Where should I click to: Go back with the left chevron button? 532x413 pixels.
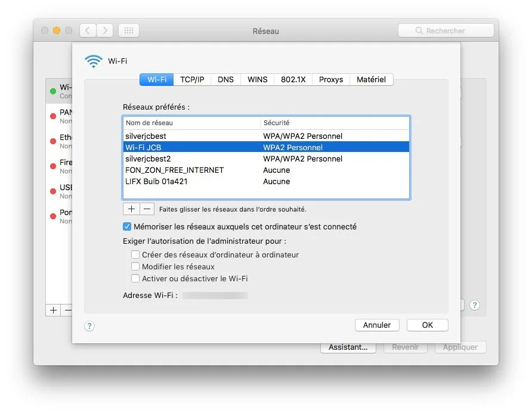[88, 30]
